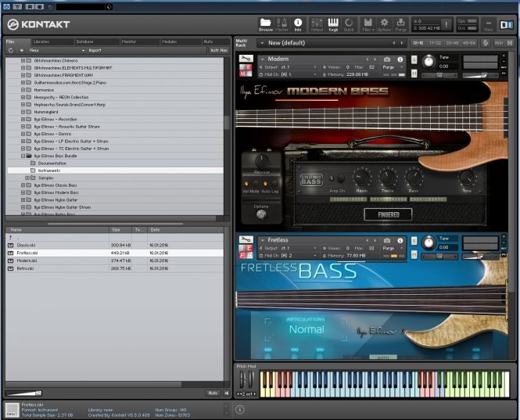Click refresh icon in Files browser

[x=11, y=50]
